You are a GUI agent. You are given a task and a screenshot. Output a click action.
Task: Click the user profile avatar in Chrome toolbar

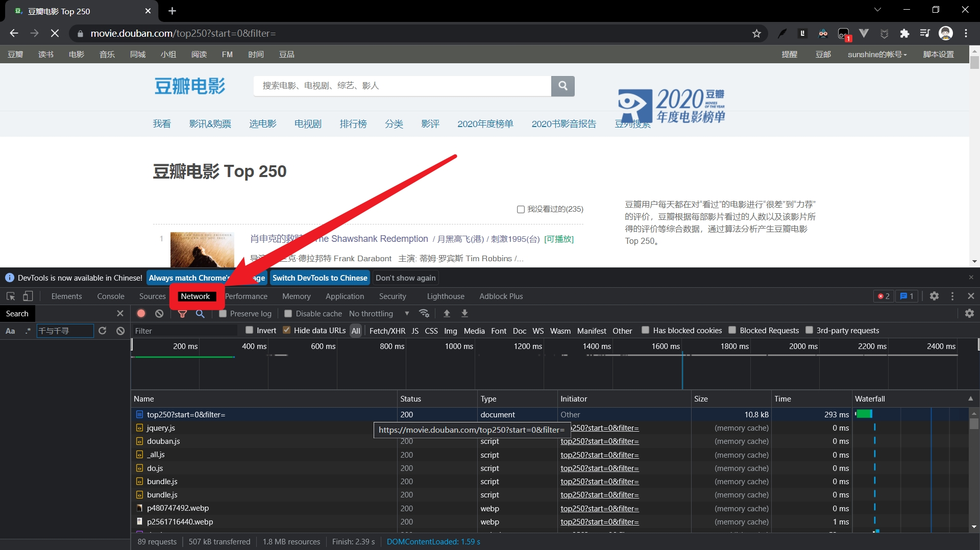[946, 34]
